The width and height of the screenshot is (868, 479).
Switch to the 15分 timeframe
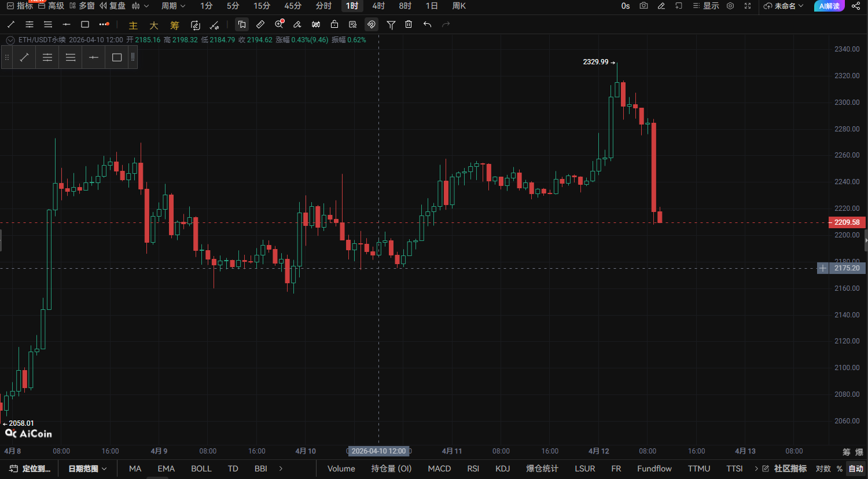click(x=262, y=6)
